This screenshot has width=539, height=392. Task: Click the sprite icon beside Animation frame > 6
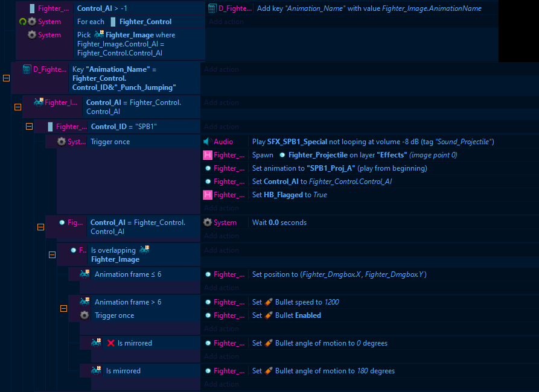coord(85,302)
